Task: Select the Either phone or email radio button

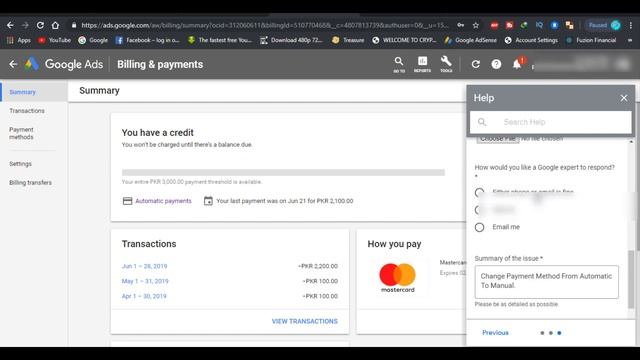Action: (x=480, y=192)
